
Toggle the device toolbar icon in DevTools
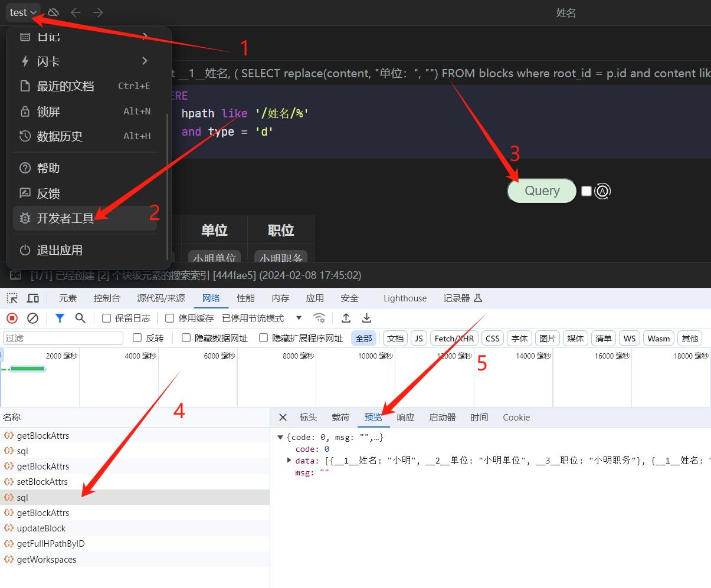pos(33,298)
